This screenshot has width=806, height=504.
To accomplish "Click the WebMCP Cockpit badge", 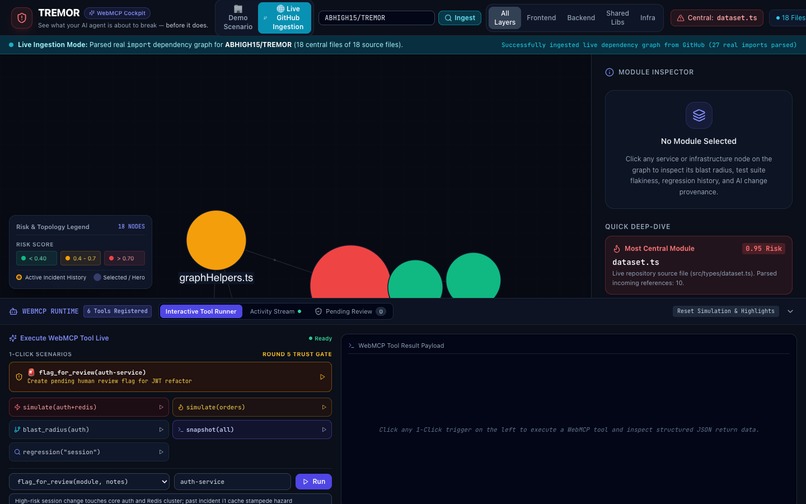I will [117, 13].
